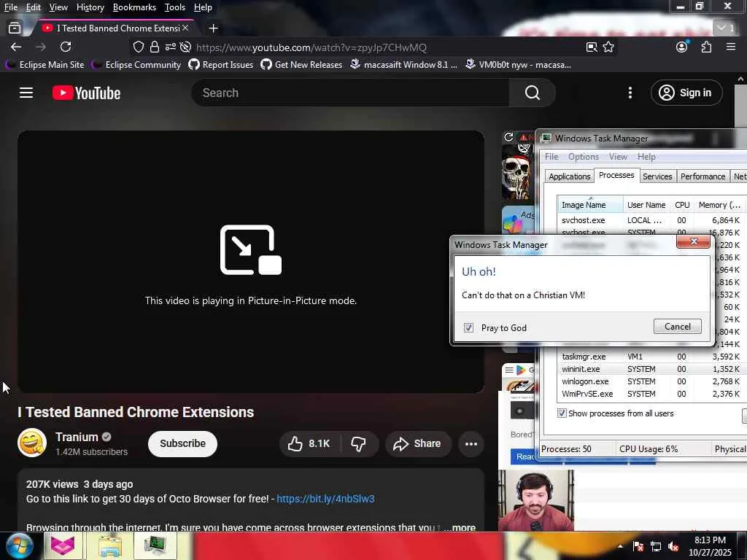Go back with the back arrow

pos(16,47)
